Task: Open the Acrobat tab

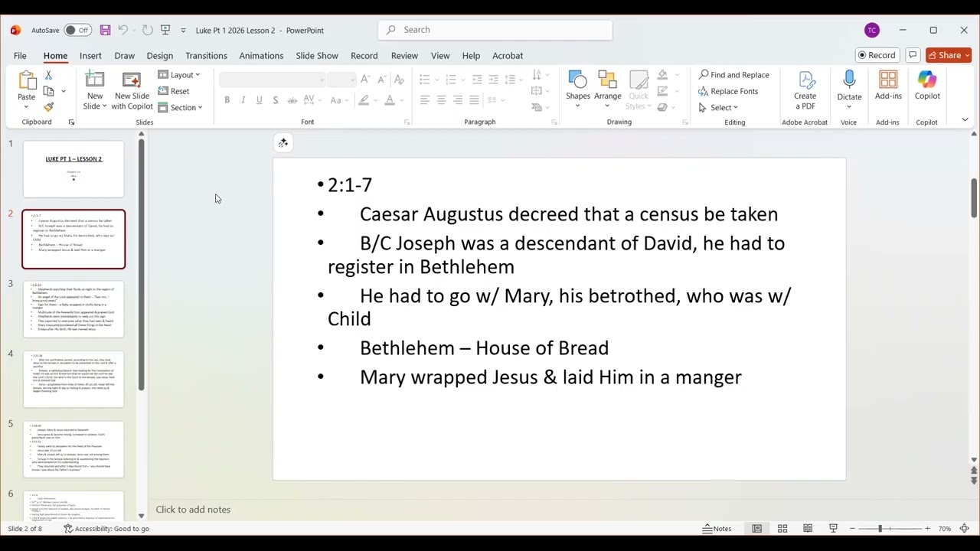Action: click(x=508, y=55)
